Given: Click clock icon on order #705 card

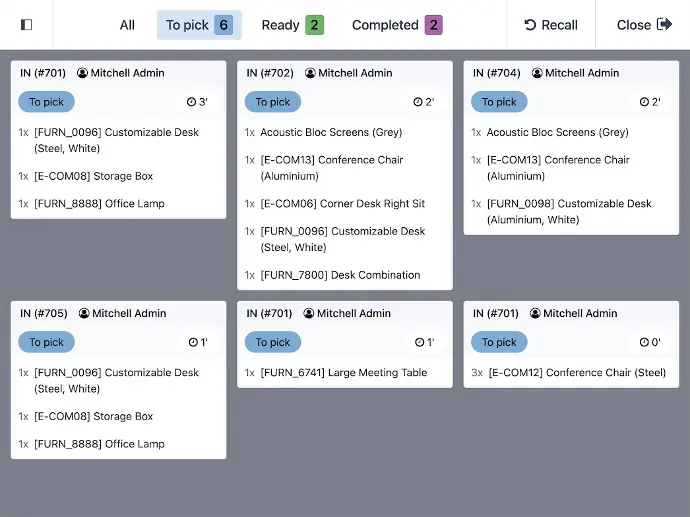Looking at the screenshot, I should (193, 342).
